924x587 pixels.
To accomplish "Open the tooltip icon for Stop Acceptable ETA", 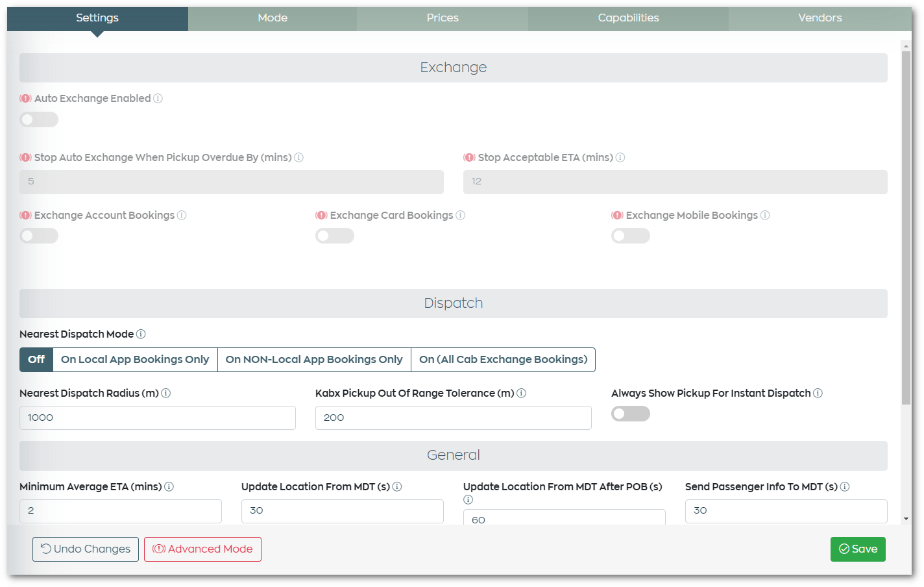I will click(x=620, y=157).
